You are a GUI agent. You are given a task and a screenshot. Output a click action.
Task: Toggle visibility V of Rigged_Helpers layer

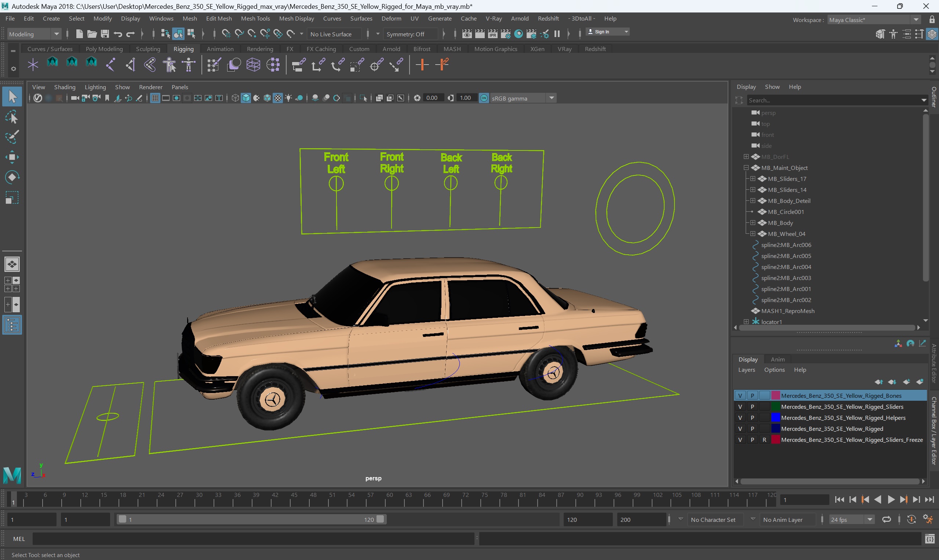click(x=740, y=418)
